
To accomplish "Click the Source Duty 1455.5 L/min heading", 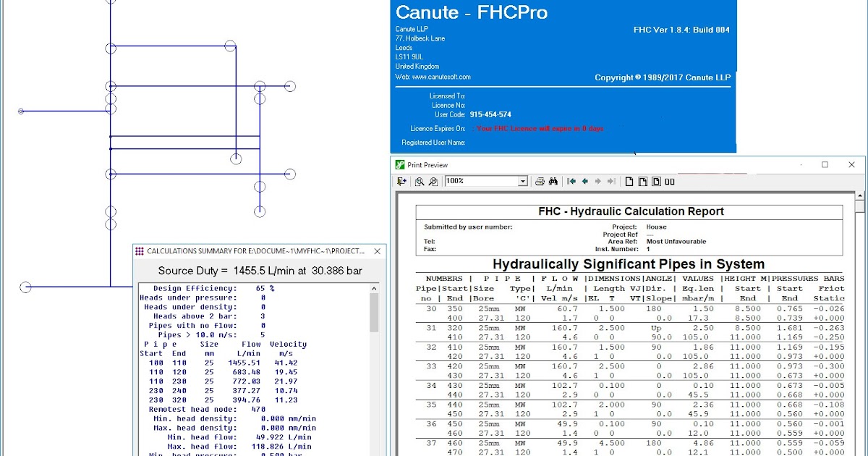I will point(260,271).
